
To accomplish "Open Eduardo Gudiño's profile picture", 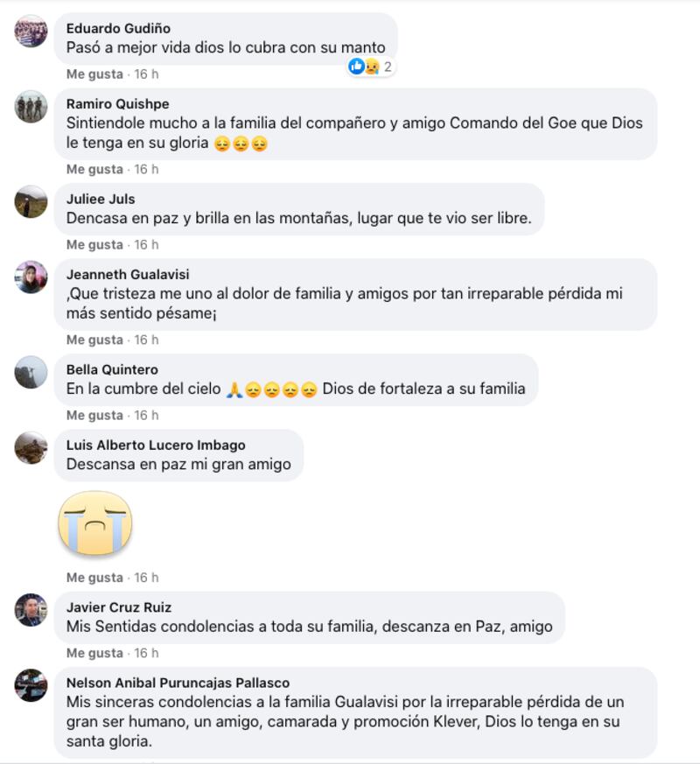I will [31, 32].
